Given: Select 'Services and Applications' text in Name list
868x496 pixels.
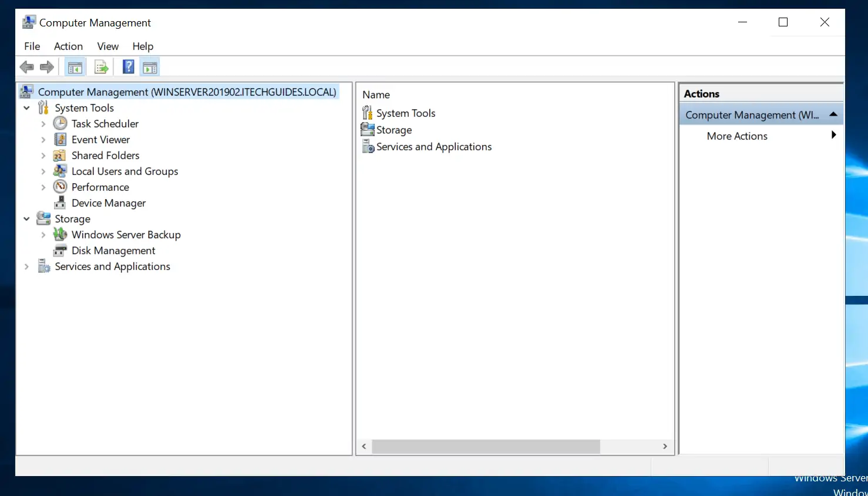Looking at the screenshot, I should coord(434,147).
